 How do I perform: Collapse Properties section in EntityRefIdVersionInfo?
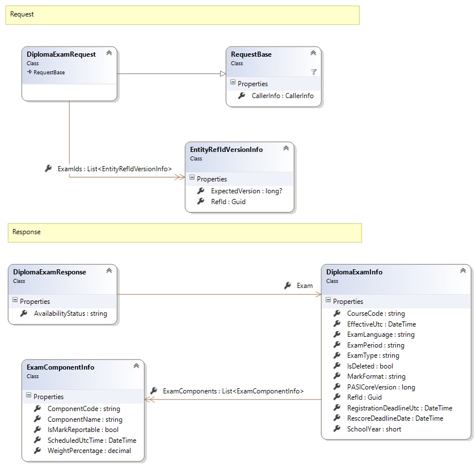(x=191, y=179)
